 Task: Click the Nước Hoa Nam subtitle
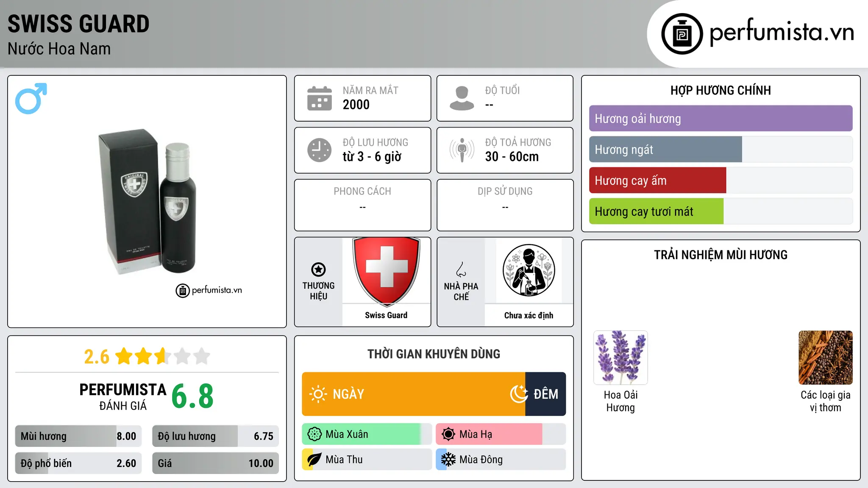[x=59, y=49]
